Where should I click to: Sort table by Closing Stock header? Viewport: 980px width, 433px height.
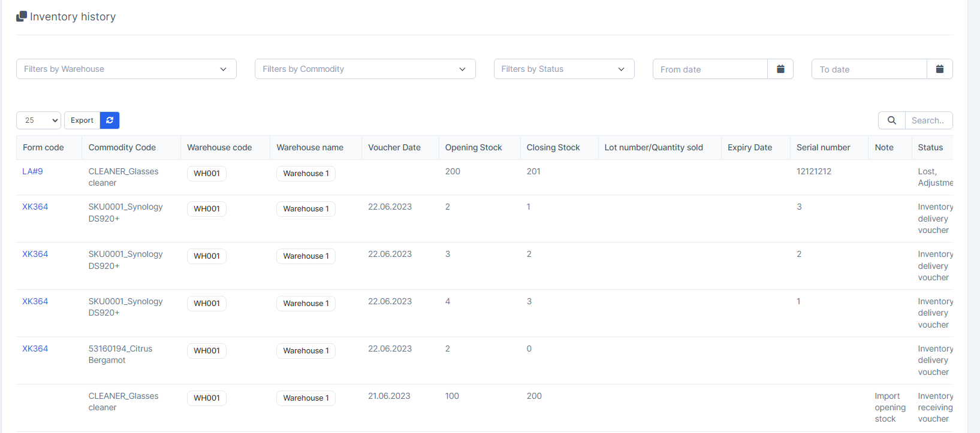point(553,147)
